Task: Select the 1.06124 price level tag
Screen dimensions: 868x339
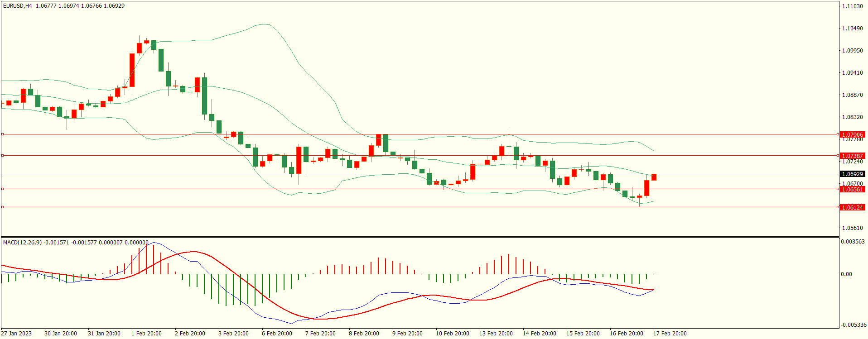Action: 852,207
